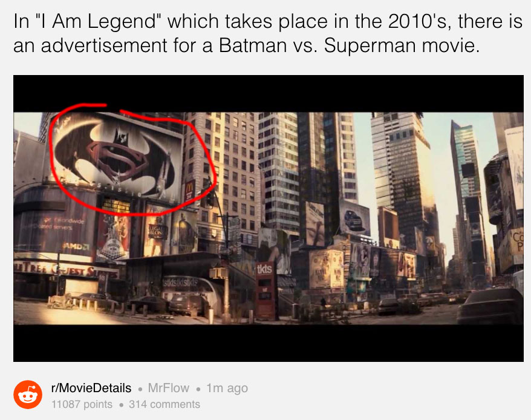Click the "1m ago" timestamp
The width and height of the screenshot is (531, 420).
click(x=227, y=389)
